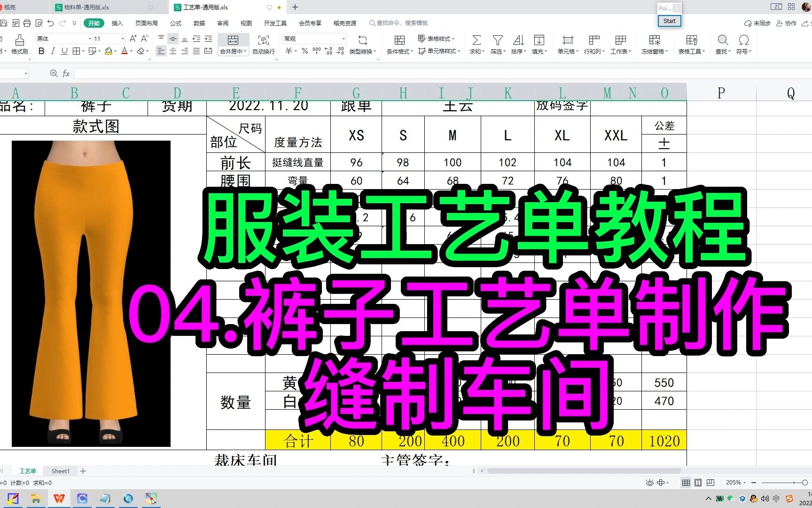Toggle bold formatting

pos(41,51)
